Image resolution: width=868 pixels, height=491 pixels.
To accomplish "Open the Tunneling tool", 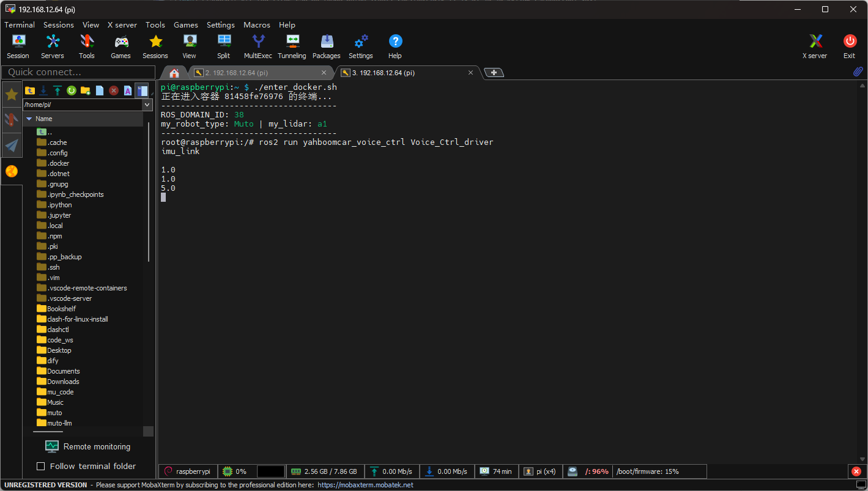I will (x=292, y=46).
